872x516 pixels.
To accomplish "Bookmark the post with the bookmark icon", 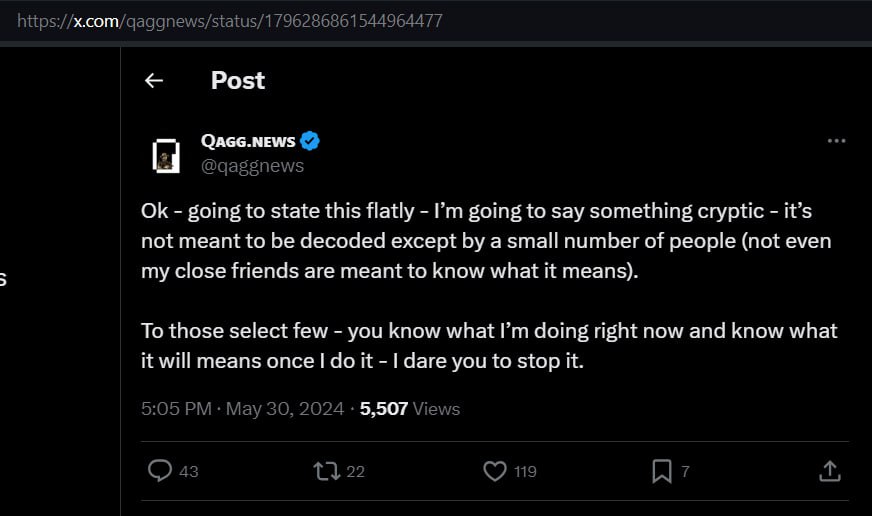I will pyautogui.click(x=662, y=471).
